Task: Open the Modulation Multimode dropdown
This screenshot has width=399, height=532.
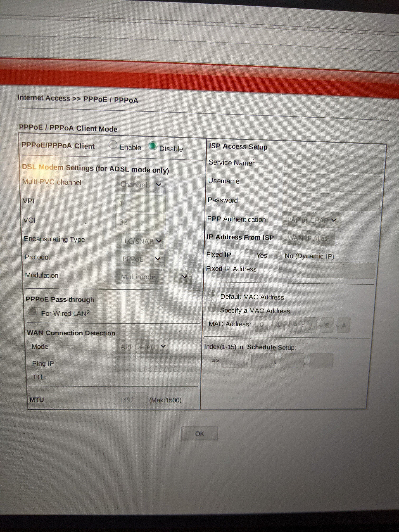Action: (154, 277)
